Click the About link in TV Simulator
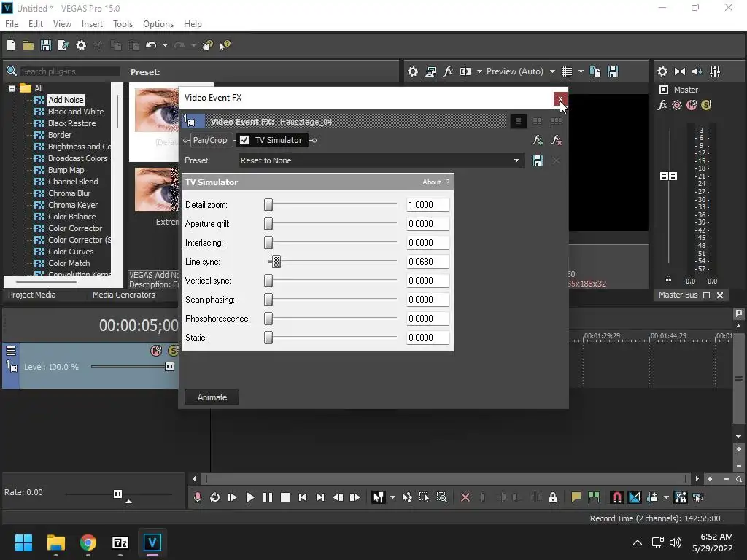This screenshot has width=747, height=560. pyautogui.click(x=432, y=182)
